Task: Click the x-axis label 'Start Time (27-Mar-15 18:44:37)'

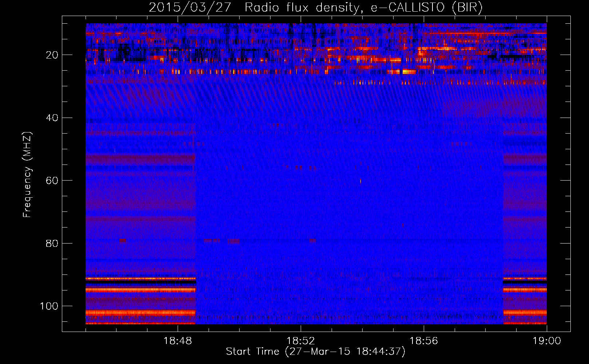Action: pos(316,352)
